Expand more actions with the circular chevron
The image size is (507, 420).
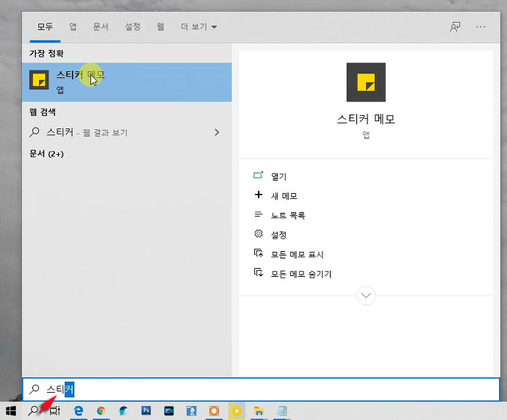tap(366, 296)
